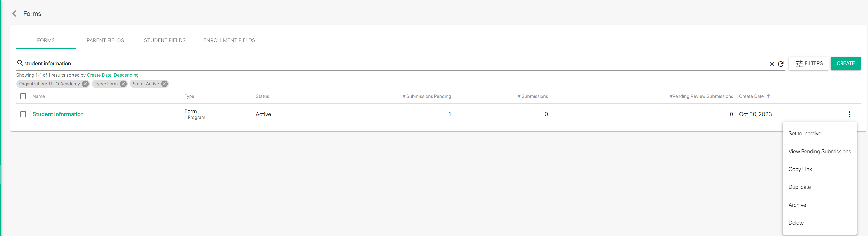The height and width of the screenshot is (236, 868).
Task: Remove the State: Active filter chip
Action: pyautogui.click(x=164, y=84)
